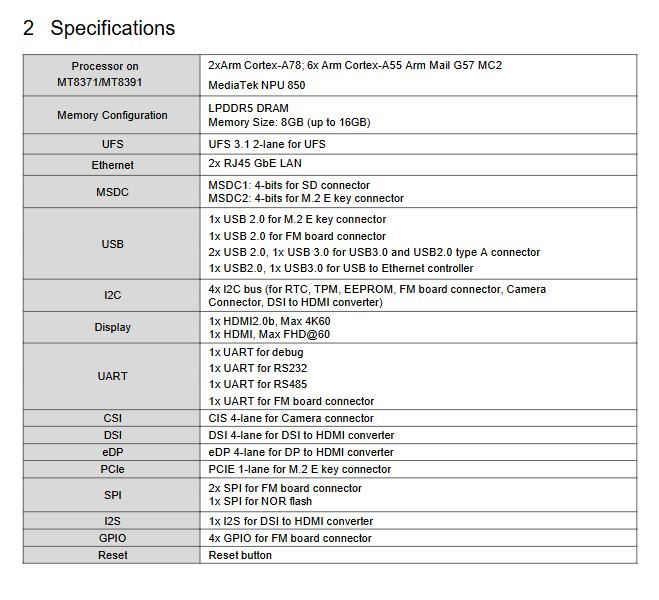
Task: Click the USB to Ethernet controller line
Action: (341, 268)
